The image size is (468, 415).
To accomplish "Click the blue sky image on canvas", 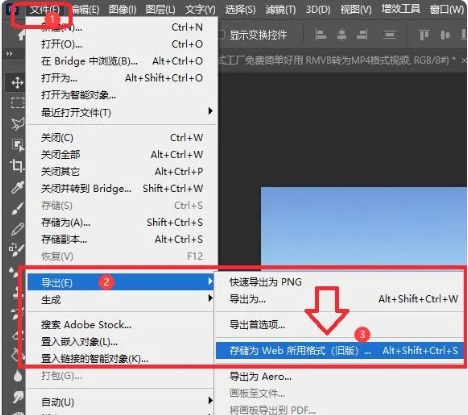I will tap(364, 226).
